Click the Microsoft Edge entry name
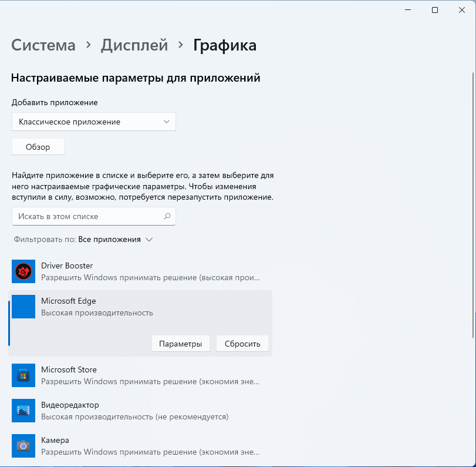Image resolution: width=476 pixels, height=467 pixels. [69, 301]
